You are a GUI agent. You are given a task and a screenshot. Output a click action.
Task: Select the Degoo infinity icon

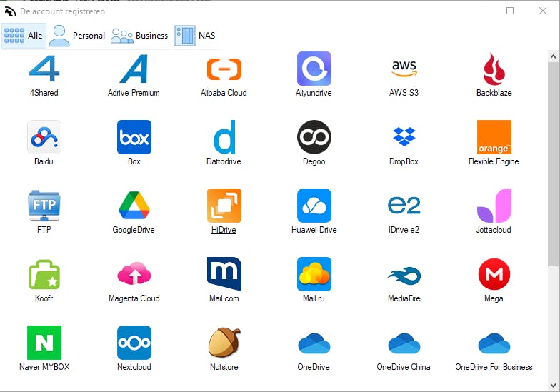pyautogui.click(x=314, y=137)
